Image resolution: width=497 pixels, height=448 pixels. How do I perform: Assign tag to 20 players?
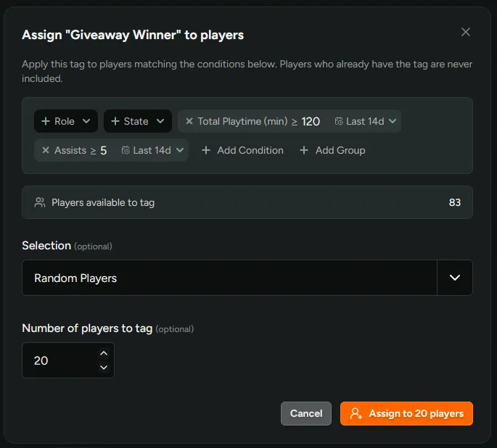pyautogui.click(x=406, y=413)
